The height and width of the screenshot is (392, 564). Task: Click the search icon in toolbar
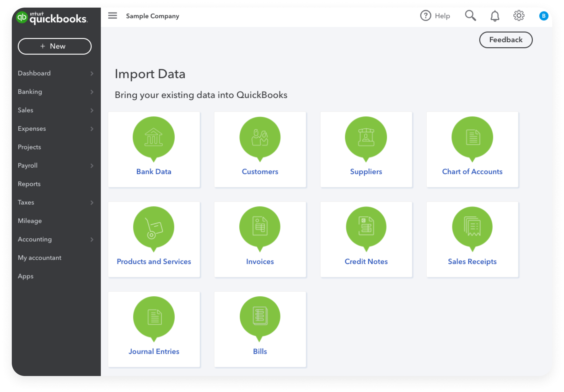pos(471,16)
